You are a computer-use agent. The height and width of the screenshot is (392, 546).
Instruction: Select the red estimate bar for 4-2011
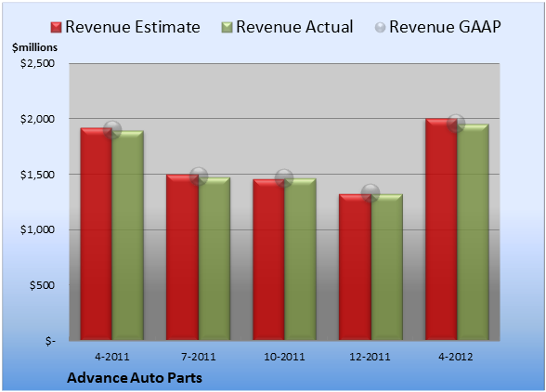(x=97, y=234)
